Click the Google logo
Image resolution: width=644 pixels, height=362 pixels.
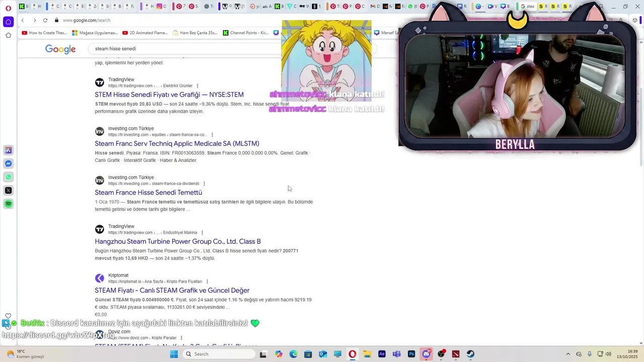coord(60,49)
